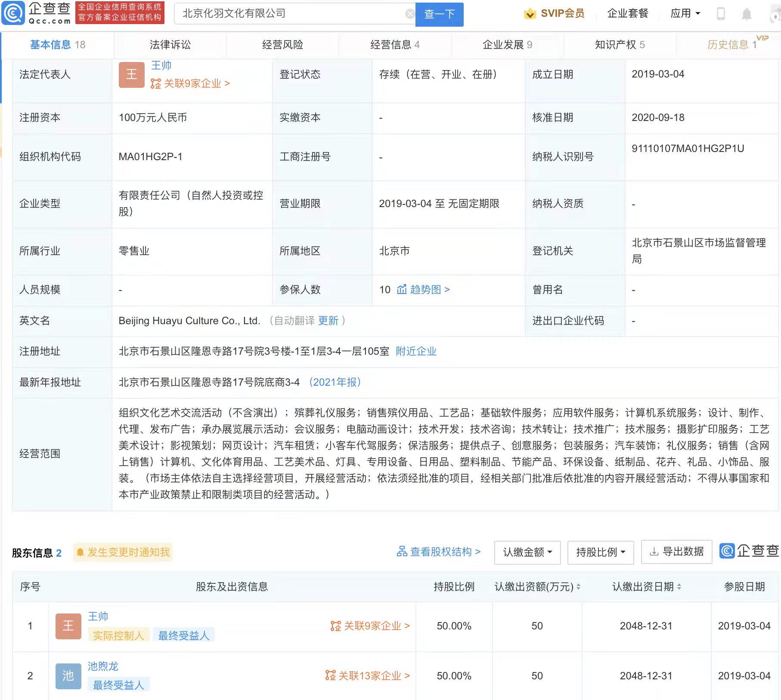Click the bell icon in 发生变更时通知我
781x700 pixels.
tap(80, 552)
